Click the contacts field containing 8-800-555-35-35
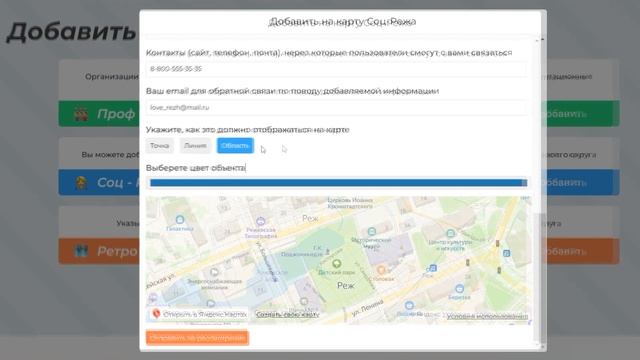640x360 pixels. point(336,69)
